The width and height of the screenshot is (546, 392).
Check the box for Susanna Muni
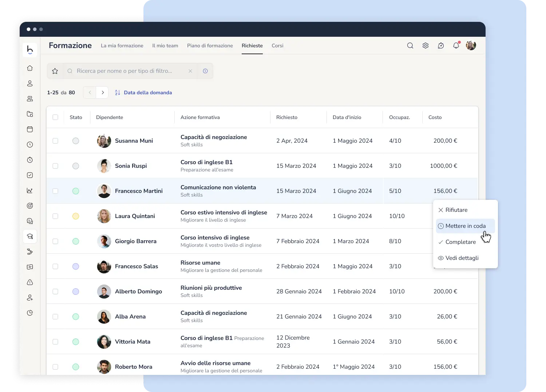click(55, 141)
